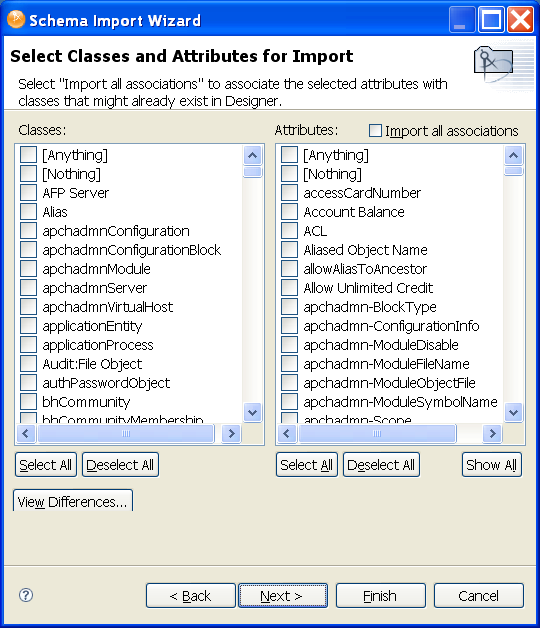Click Classes horizontal scrollbar thumb
540x628 pixels.
coord(126,433)
